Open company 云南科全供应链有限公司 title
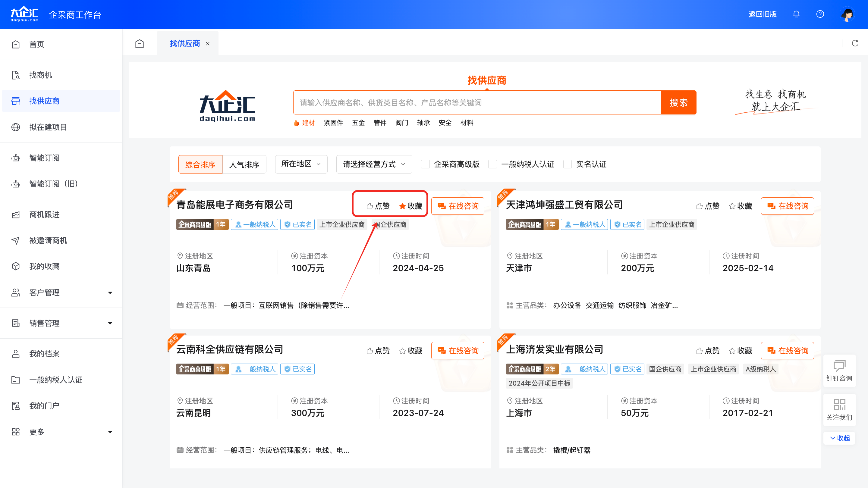This screenshot has height=488, width=868. click(x=230, y=349)
